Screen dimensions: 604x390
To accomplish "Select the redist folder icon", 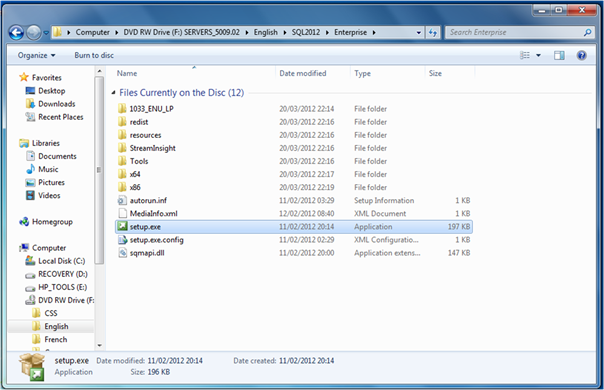I will click(122, 121).
